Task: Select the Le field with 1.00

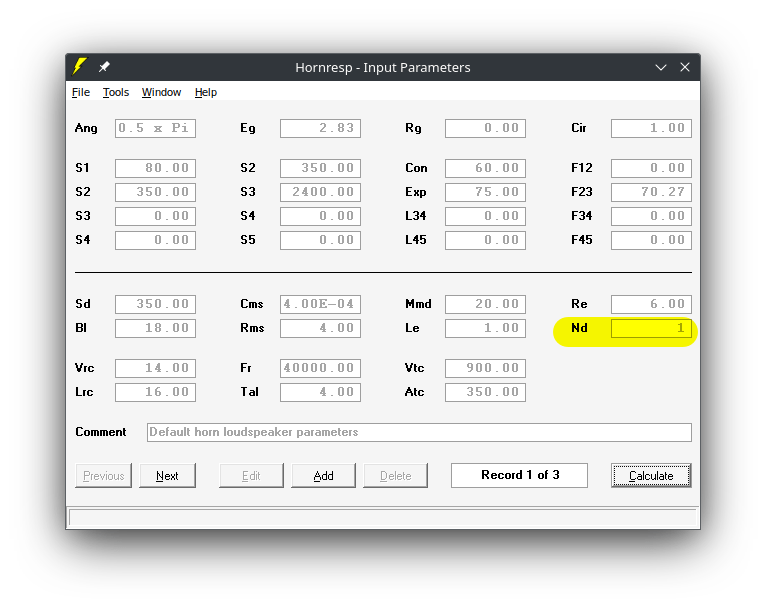Action: (x=485, y=328)
